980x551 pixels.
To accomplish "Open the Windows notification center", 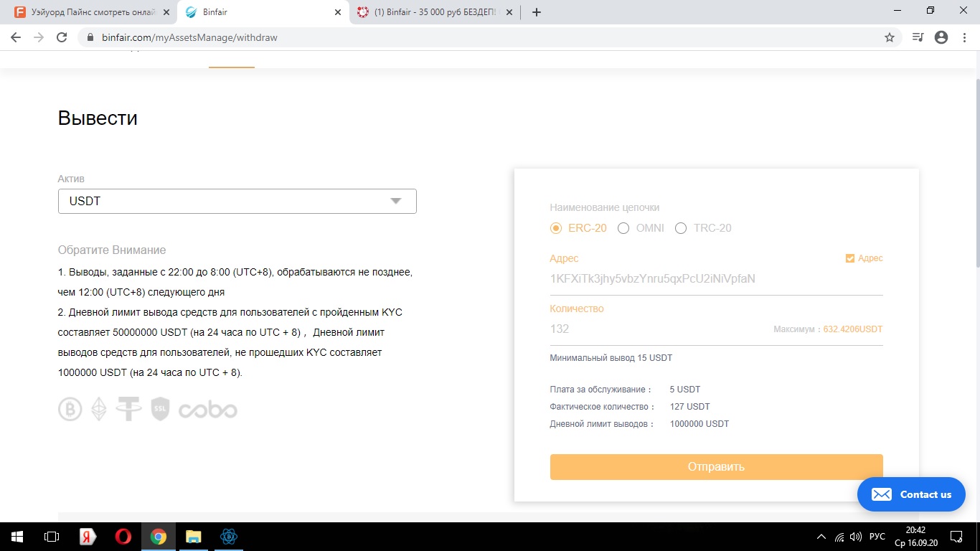I will (956, 537).
